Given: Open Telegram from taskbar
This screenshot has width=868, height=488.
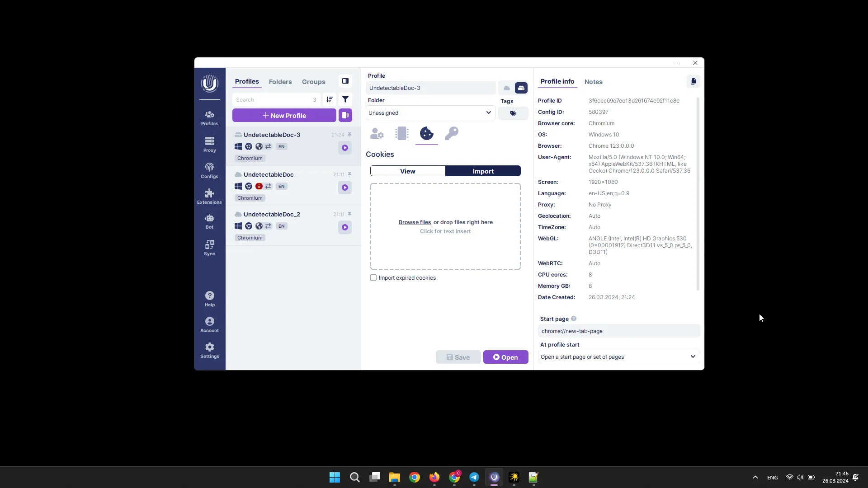Looking at the screenshot, I should (x=474, y=477).
